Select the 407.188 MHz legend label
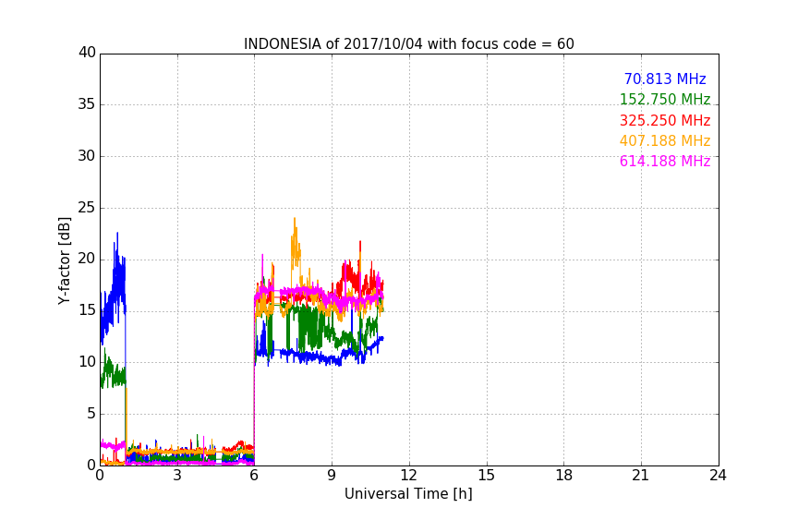The image size is (798, 532). (x=665, y=141)
